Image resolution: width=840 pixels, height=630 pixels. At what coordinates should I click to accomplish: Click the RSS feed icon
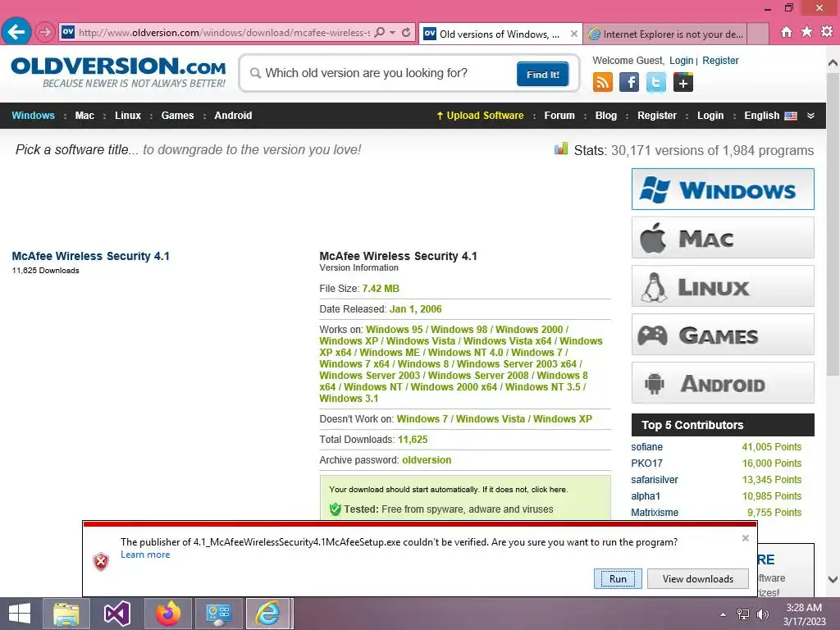[x=602, y=83]
